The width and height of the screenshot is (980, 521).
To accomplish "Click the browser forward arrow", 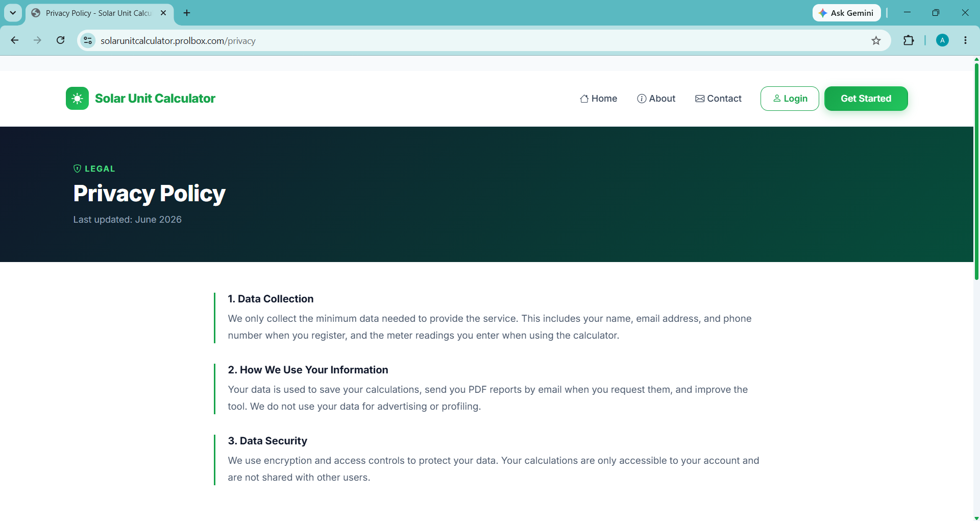I will point(37,40).
